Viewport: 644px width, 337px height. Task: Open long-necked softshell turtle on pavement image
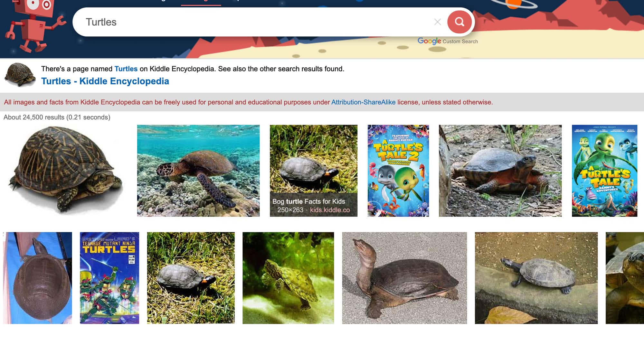tap(404, 278)
